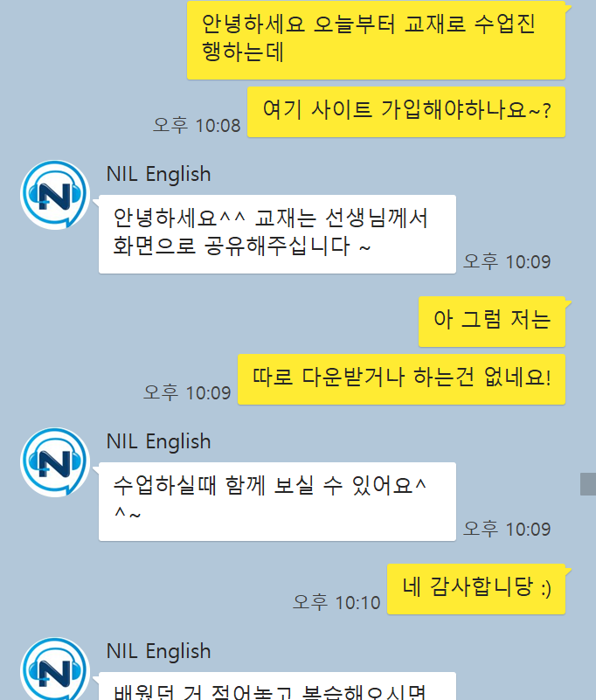Select the white reply about 교재는 선생님께서

[277, 234]
